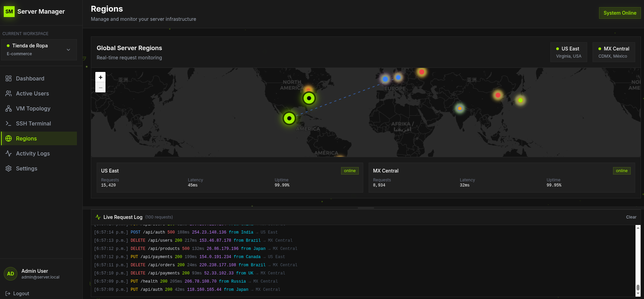
Task: Clear the live request log
Action: tap(631, 217)
